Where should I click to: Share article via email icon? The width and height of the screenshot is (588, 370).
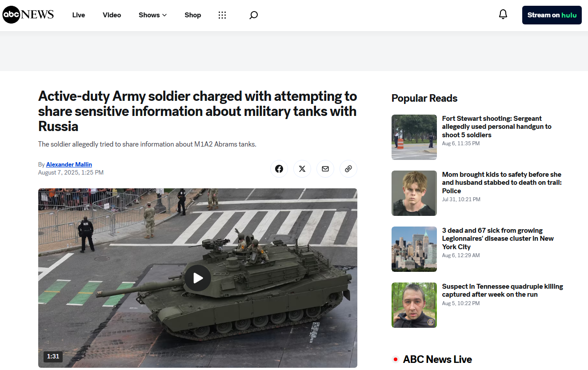coord(325,169)
